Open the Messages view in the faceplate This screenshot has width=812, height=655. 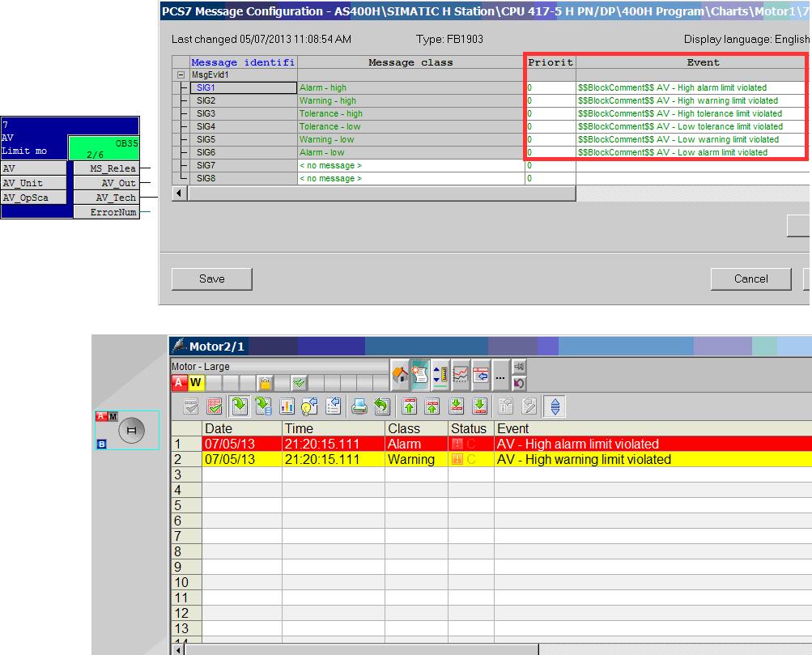coord(419,374)
